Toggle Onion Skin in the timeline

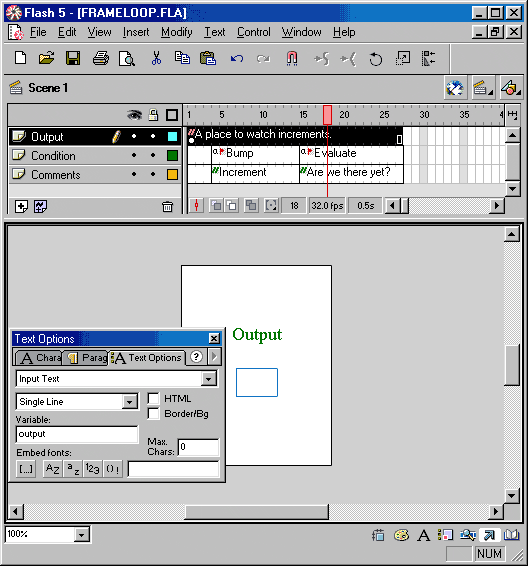click(x=216, y=206)
